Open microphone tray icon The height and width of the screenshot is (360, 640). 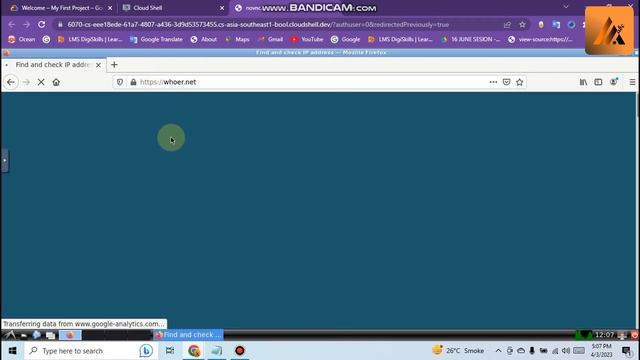[x=532, y=351]
